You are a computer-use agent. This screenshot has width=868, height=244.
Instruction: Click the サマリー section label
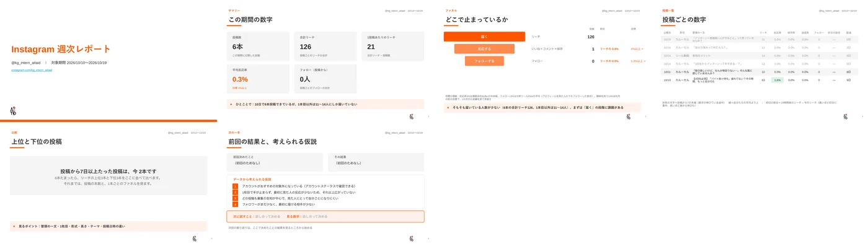pos(234,11)
